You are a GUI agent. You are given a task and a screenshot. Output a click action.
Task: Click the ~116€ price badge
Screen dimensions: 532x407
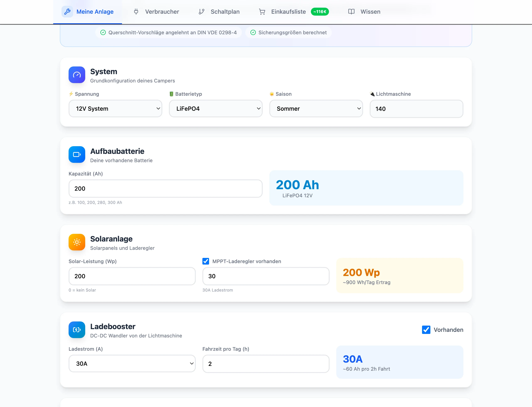[320, 12]
